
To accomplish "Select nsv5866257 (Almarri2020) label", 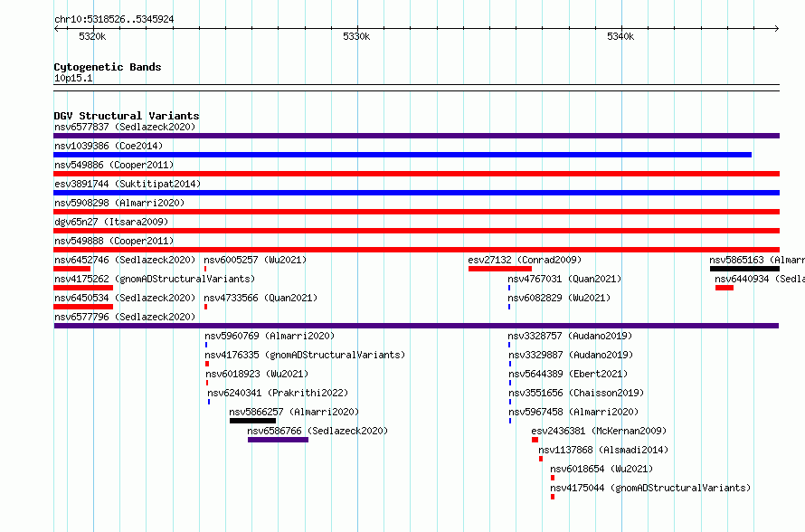I will pos(294,412).
